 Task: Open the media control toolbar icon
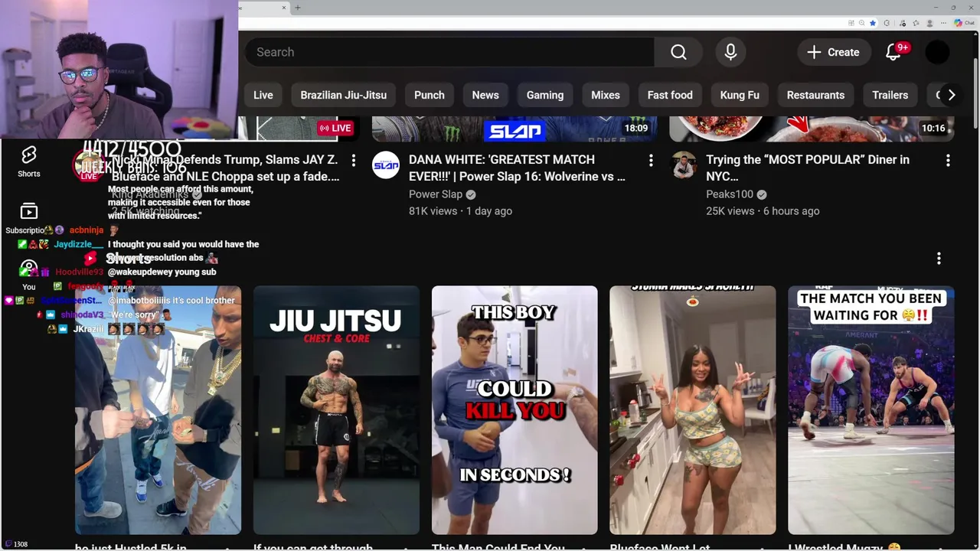pyautogui.click(x=902, y=23)
